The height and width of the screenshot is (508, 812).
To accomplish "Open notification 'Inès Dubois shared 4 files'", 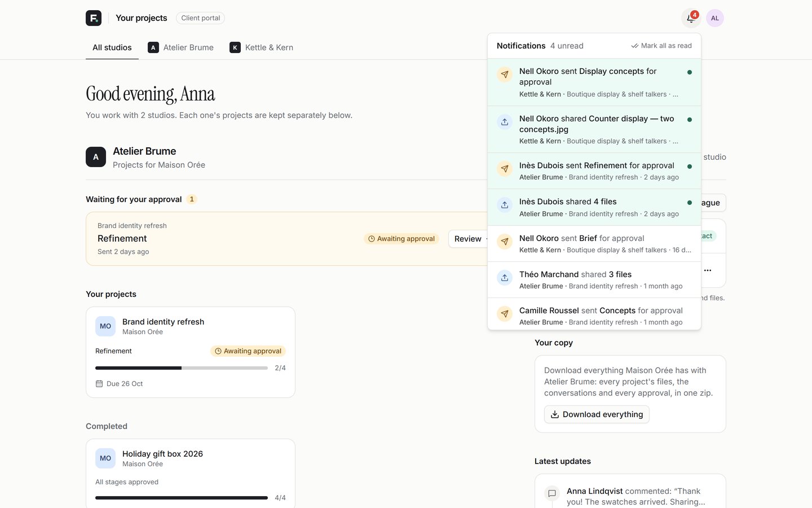I will [594, 207].
